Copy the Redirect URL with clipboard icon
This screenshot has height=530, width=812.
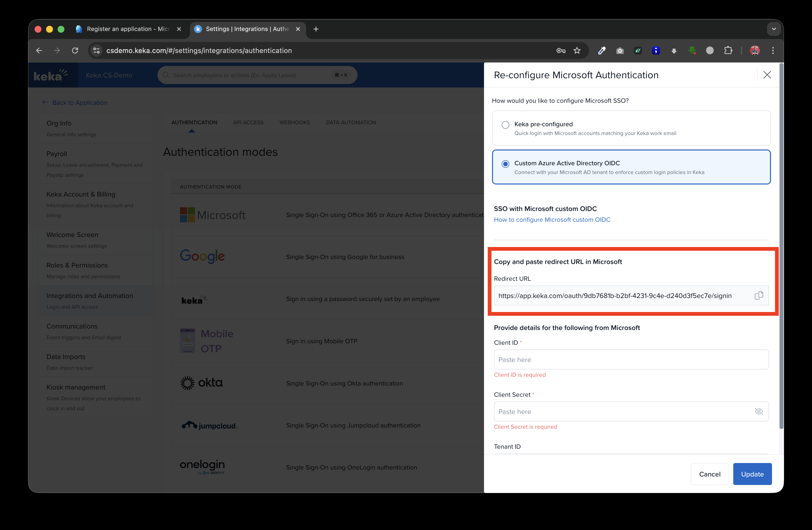(x=758, y=295)
